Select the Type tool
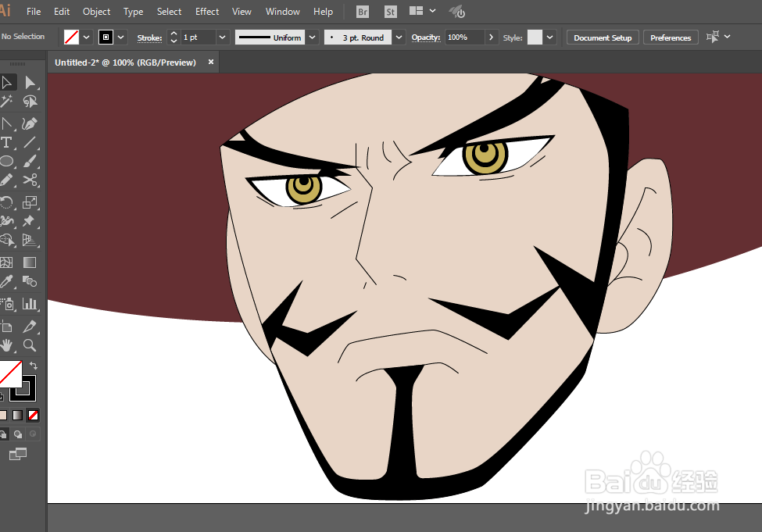 click(7, 142)
